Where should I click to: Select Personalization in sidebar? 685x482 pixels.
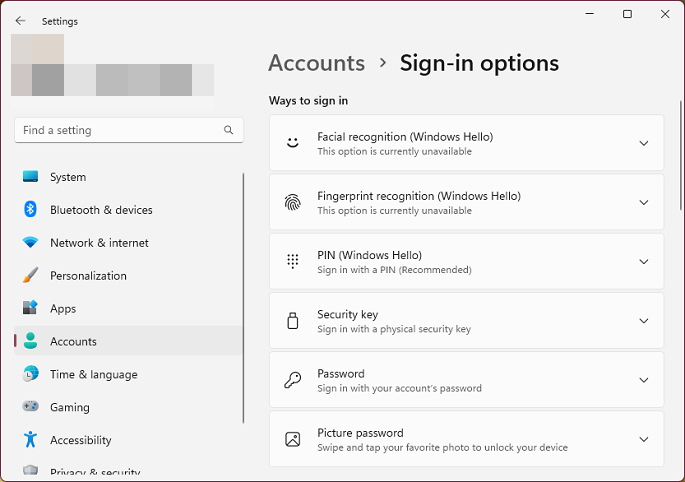[x=128, y=275]
